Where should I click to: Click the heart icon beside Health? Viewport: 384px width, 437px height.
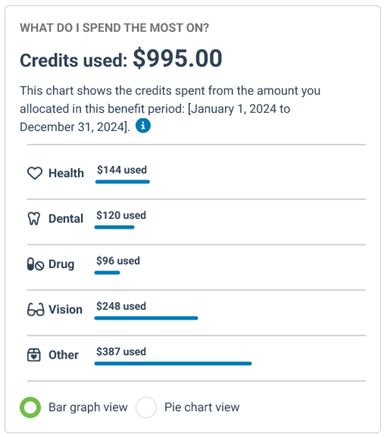(35, 173)
